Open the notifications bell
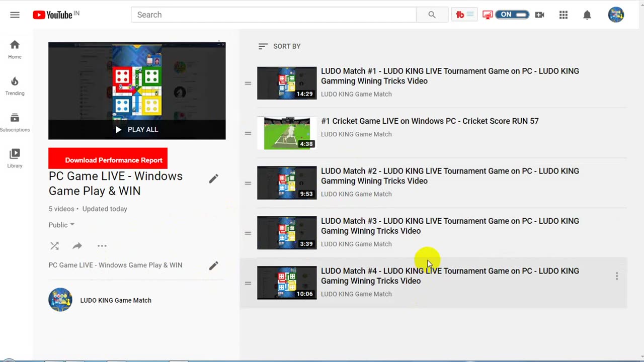 coord(587,15)
